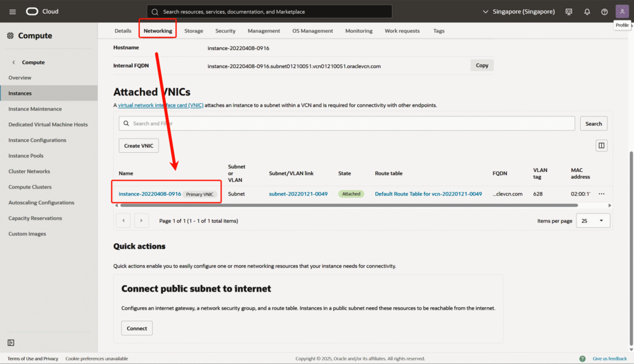Open the help question mark icon
Image resolution: width=634 pixels, height=364 pixels.
coord(604,12)
